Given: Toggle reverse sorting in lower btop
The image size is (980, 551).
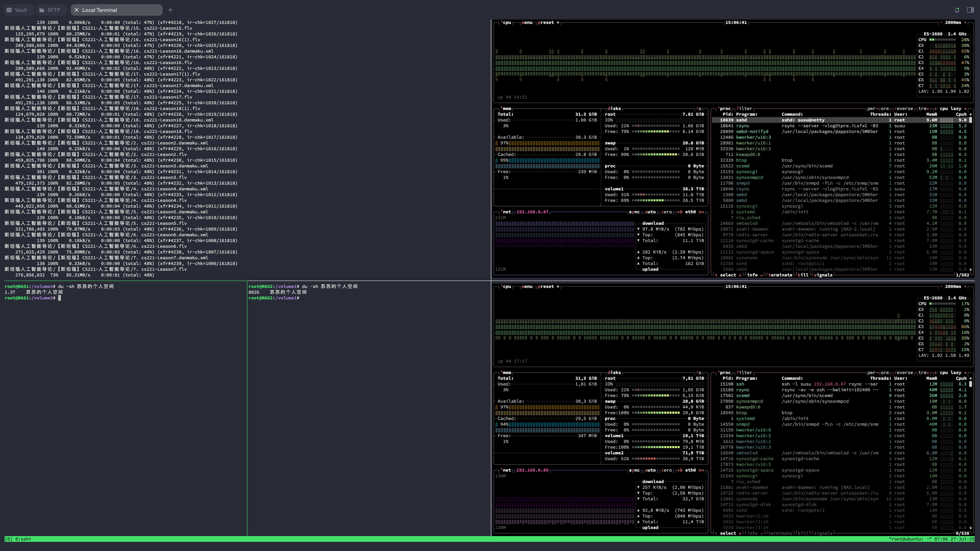Looking at the screenshot, I should pyautogui.click(x=904, y=372).
